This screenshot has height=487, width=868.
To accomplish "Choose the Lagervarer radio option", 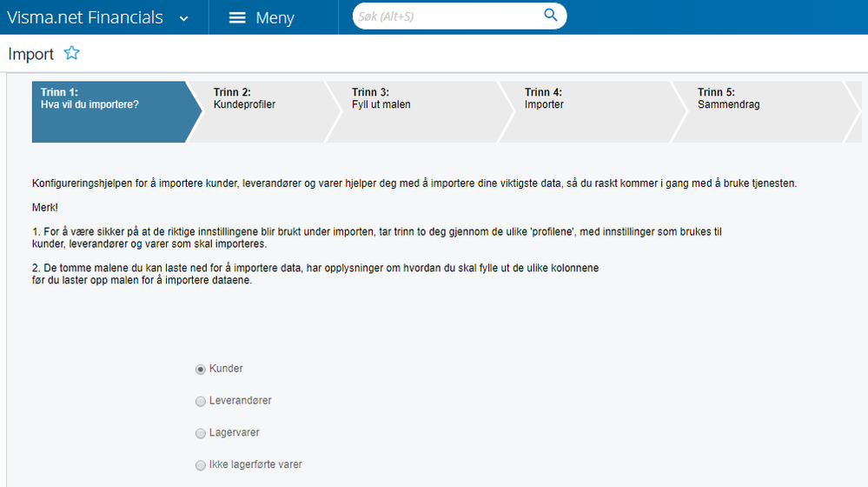I will click(x=201, y=433).
